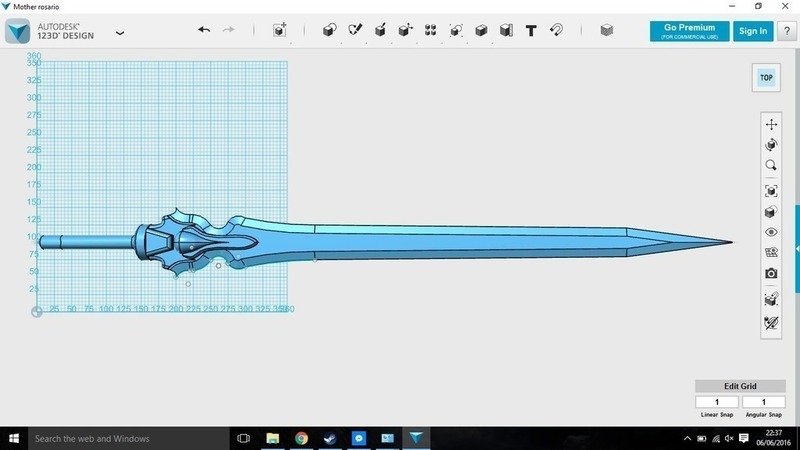Select the Sketch tool icon

click(x=355, y=31)
